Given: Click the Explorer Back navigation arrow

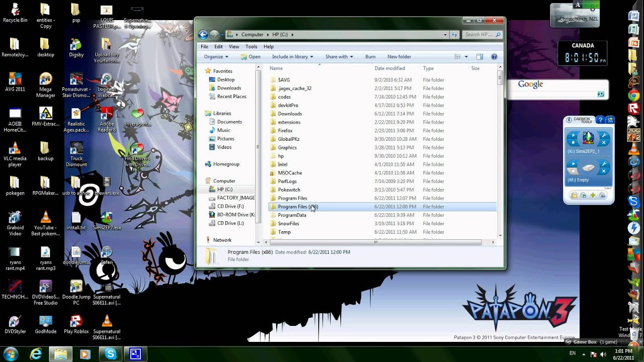Looking at the screenshot, I should pyautogui.click(x=203, y=35).
